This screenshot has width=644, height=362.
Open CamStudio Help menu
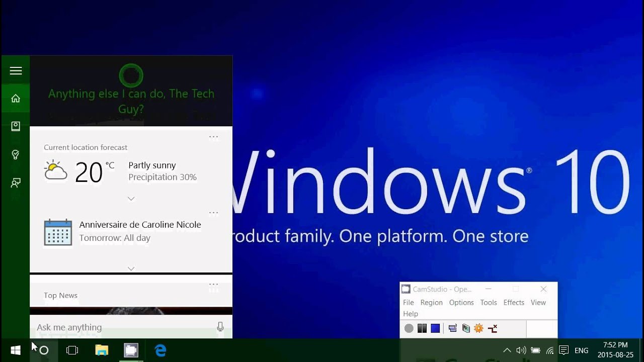tap(411, 314)
